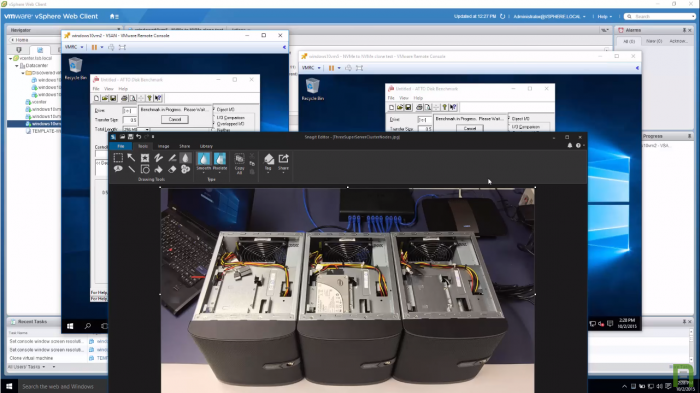The height and width of the screenshot is (393, 700).
Task: Open Snagit File tab
Action: point(121,146)
